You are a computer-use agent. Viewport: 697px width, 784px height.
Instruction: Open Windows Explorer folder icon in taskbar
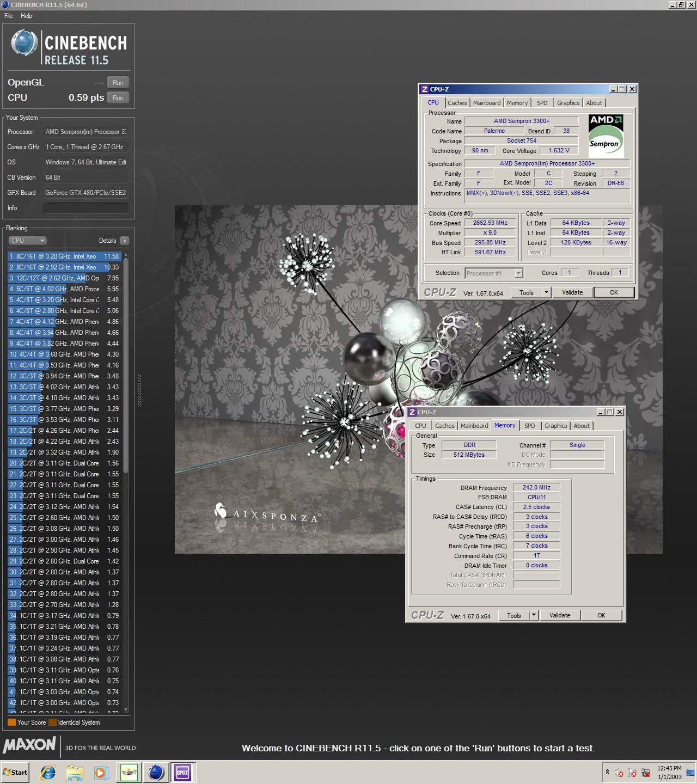point(75,772)
